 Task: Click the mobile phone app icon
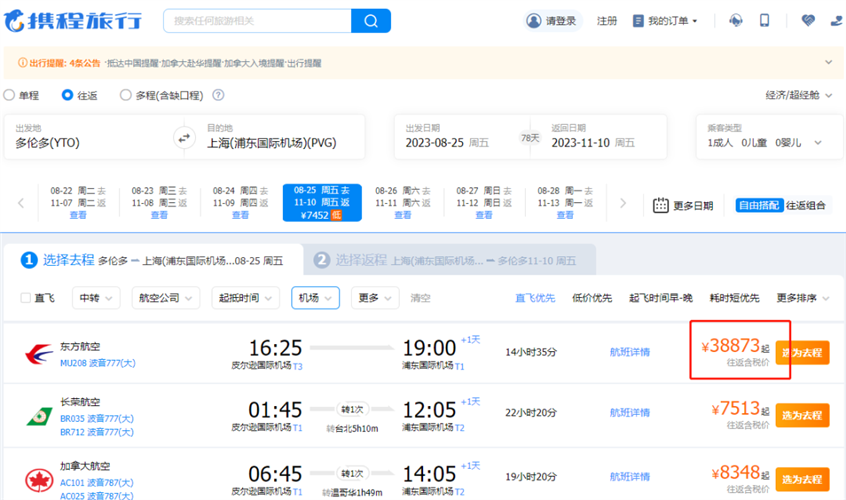(765, 21)
